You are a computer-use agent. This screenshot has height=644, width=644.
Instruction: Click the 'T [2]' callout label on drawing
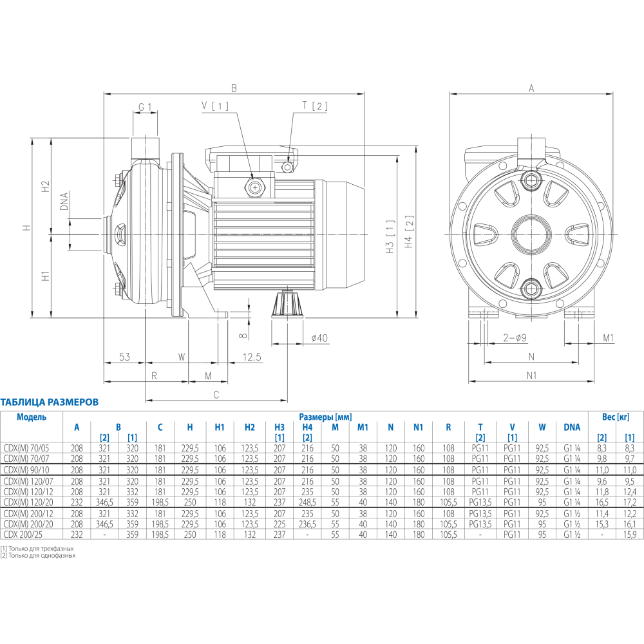click(x=314, y=106)
